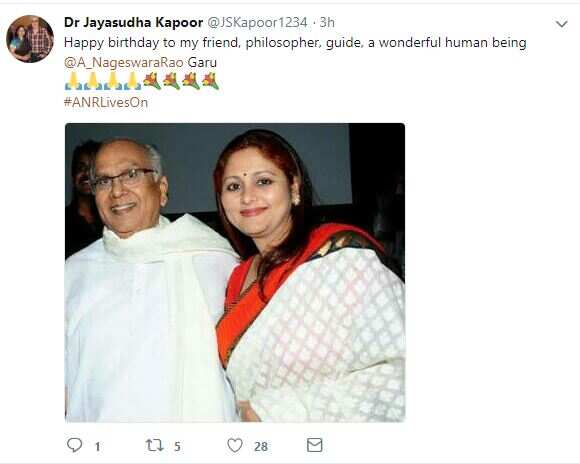580x464 pixels.
Task: Click the display name Dr Jayasudha Kapoor
Action: pos(133,23)
